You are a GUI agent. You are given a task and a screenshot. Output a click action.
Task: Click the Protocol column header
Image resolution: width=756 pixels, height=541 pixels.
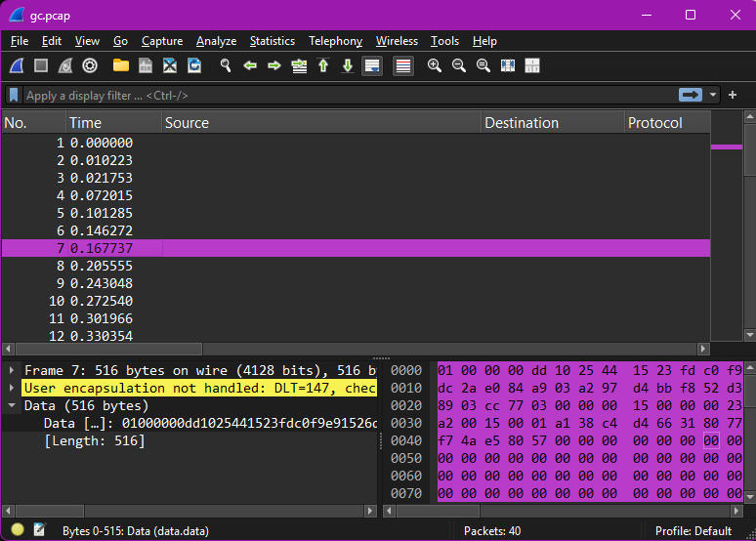[x=654, y=123]
